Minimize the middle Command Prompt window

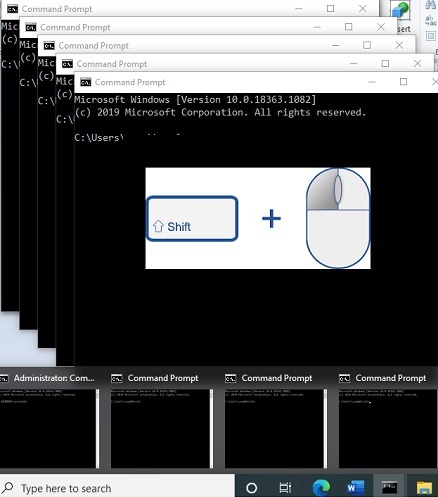[x=336, y=45]
